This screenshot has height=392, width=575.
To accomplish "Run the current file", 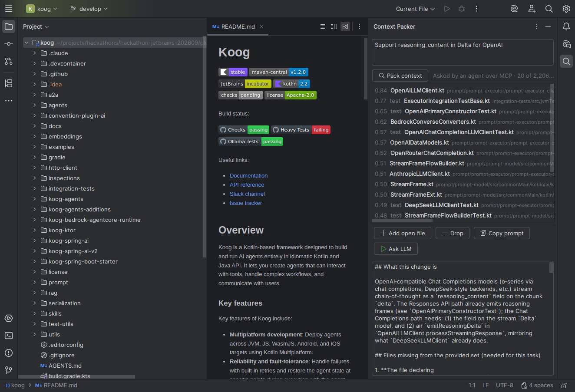I will [447, 9].
